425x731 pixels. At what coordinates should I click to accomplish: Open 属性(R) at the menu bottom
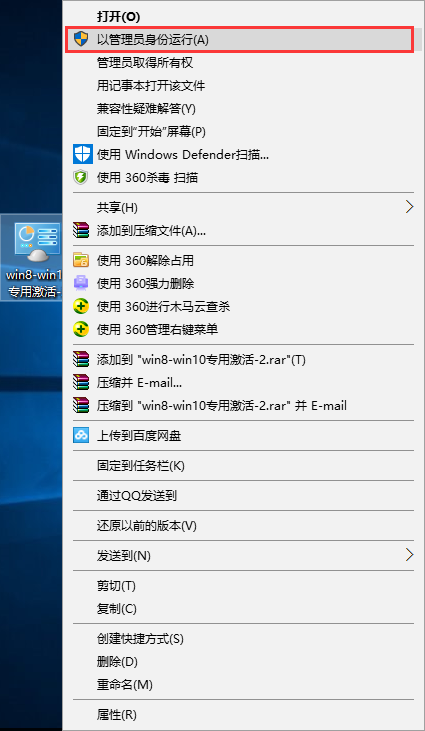tap(117, 714)
